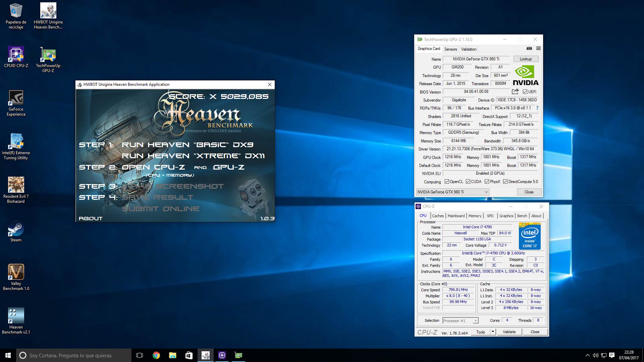Viewport: 644px width, 362px height.
Task: Open the Steam desktop shortcut
Action: pos(16,231)
